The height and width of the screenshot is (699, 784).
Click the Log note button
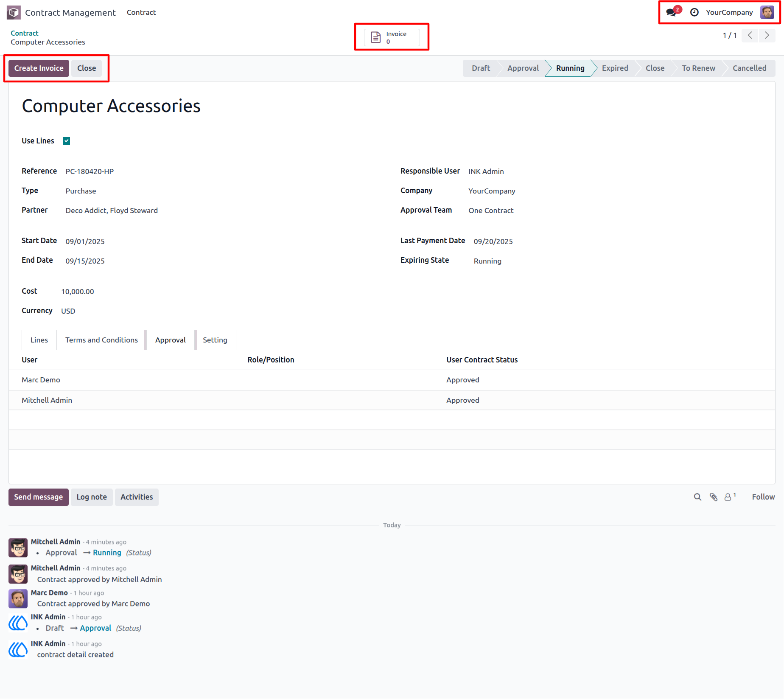pyautogui.click(x=92, y=497)
